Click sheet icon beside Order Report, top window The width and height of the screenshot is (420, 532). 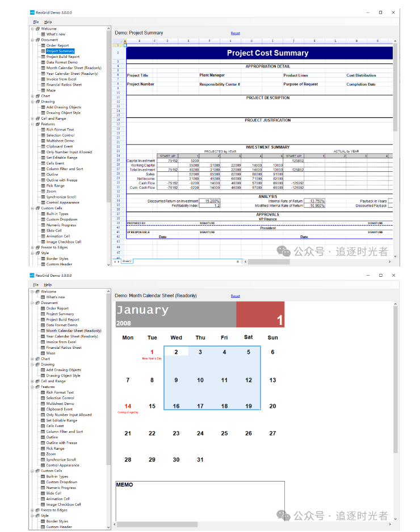pos(43,45)
